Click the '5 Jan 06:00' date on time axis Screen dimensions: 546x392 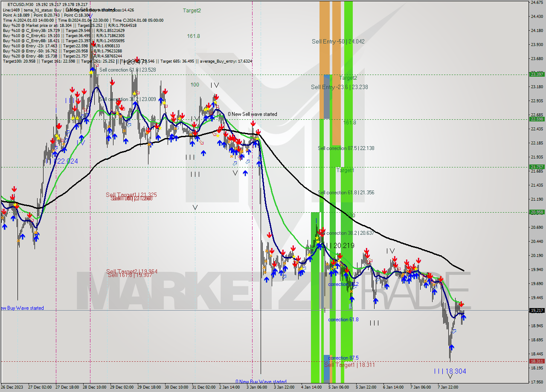coord(338,387)
